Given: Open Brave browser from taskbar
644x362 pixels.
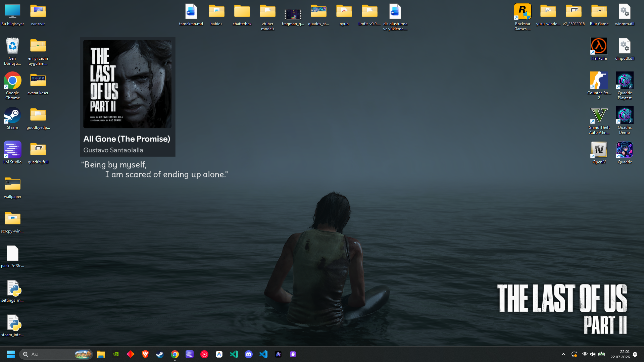Looking at the screenshot, I should [145, 354].
